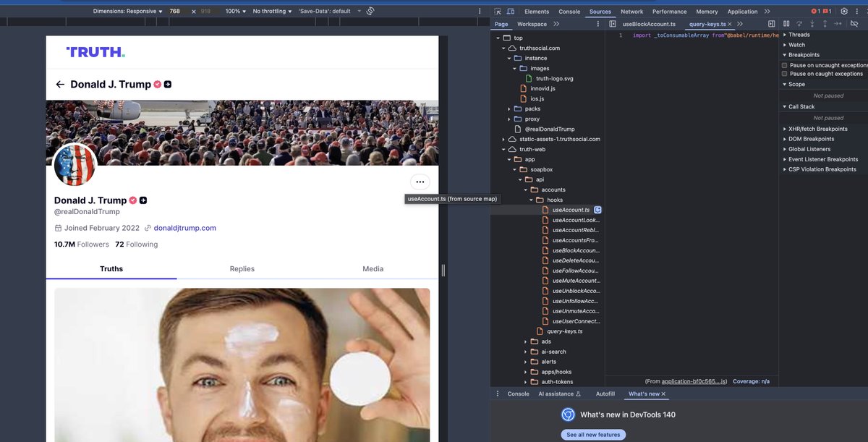Open the Dimensions: Responsive dropdown
The height and width of the screenshot is (442, 868).
coord(127,12)
